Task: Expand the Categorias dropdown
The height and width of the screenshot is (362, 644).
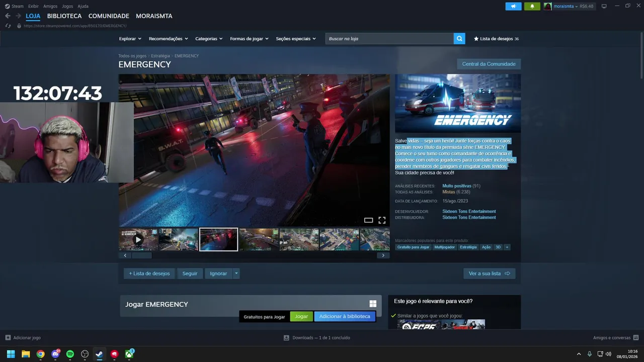Action: point(209,39)
